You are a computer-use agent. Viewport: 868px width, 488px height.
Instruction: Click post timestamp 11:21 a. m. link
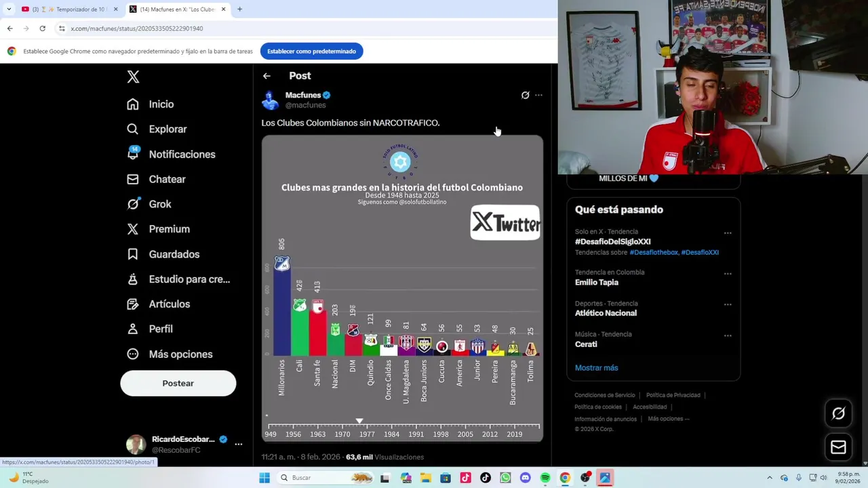(300, 457)
